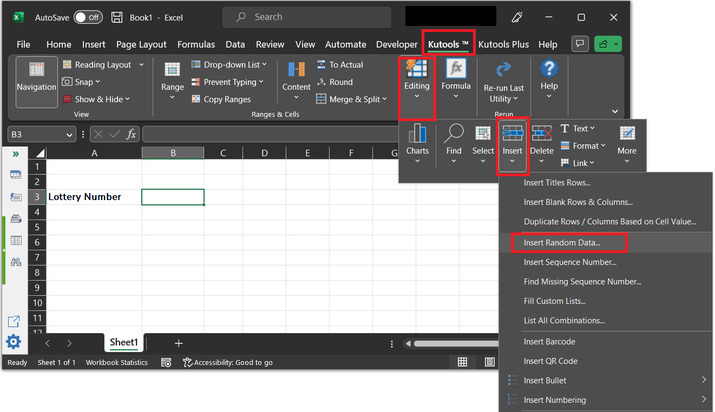Open the Find tool

[454, 144]
